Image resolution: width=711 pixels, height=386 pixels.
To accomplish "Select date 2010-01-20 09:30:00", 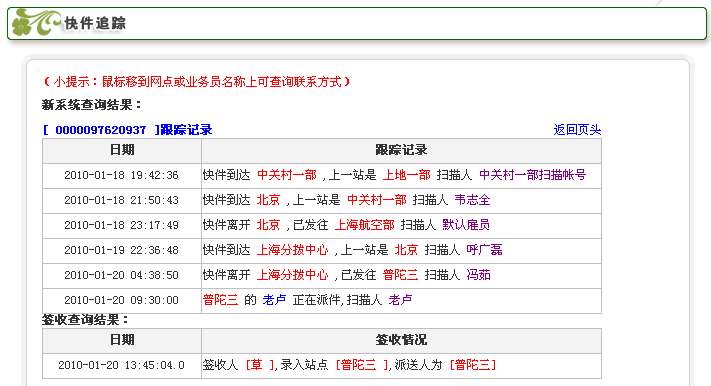I will [x=122, y=300].
